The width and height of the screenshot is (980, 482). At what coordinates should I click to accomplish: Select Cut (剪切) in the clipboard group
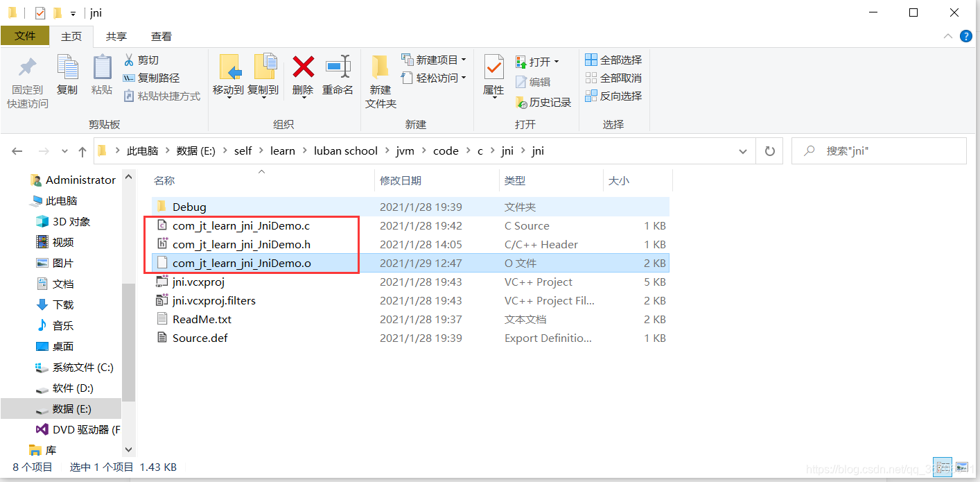pyautogui.click(x=141, y=60)
